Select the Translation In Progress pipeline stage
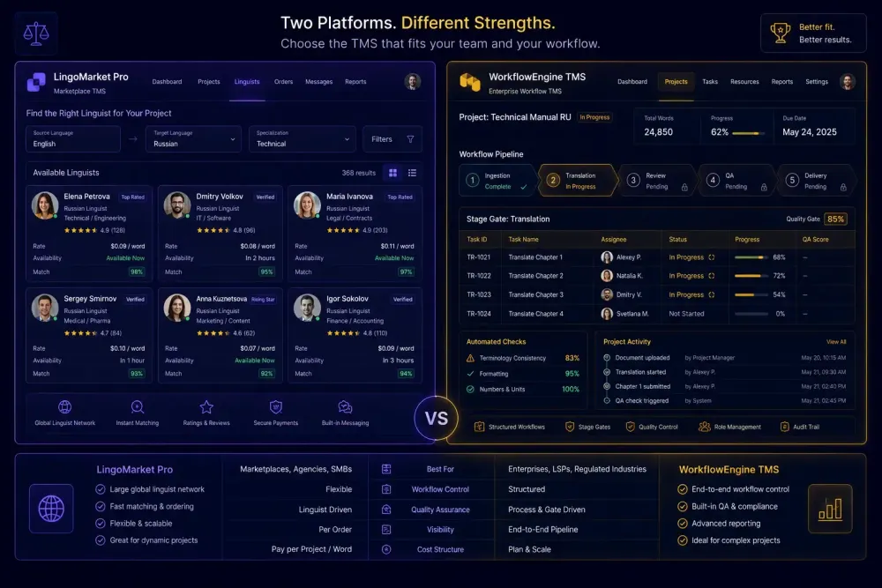This screenshot has width=882, height=588. [579, 181]
